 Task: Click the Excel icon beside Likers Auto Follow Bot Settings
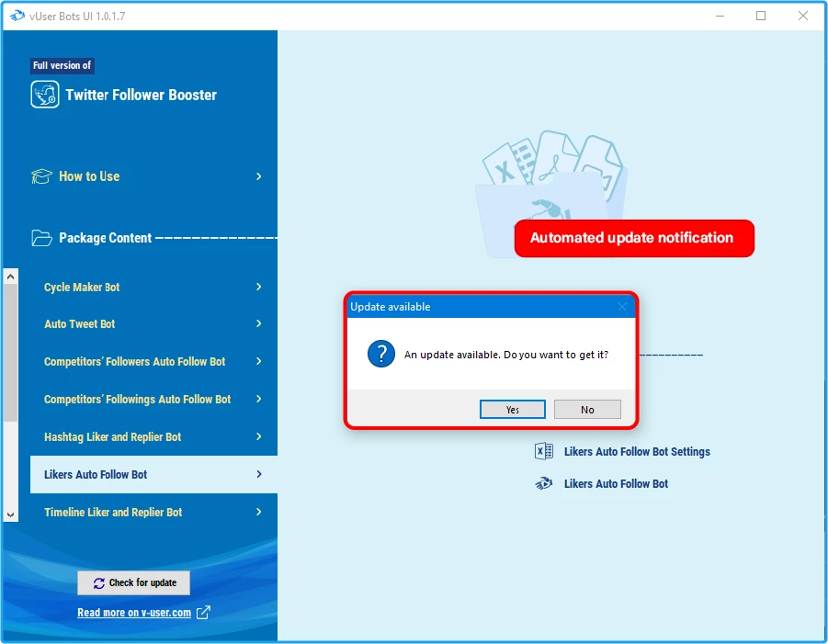(x=543, y=451)
